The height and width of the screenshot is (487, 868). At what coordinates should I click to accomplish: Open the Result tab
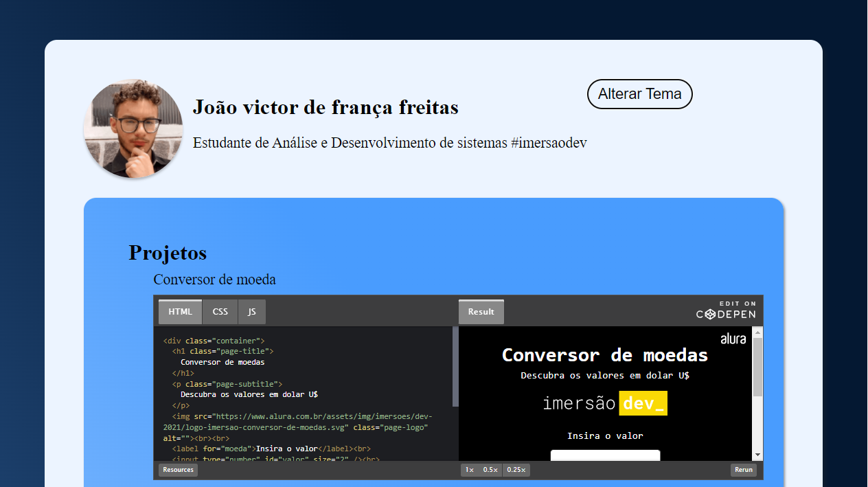pyautogui.click(x=481, y=311)
